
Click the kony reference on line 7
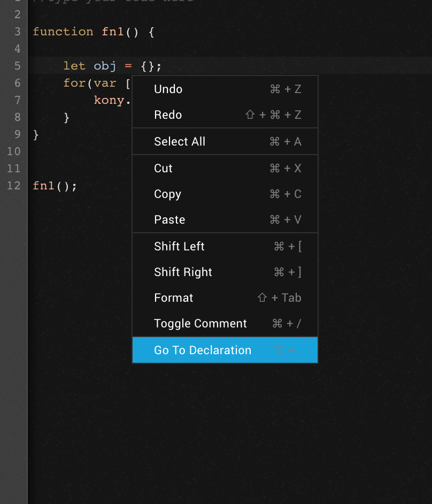(x=109, y=100)
